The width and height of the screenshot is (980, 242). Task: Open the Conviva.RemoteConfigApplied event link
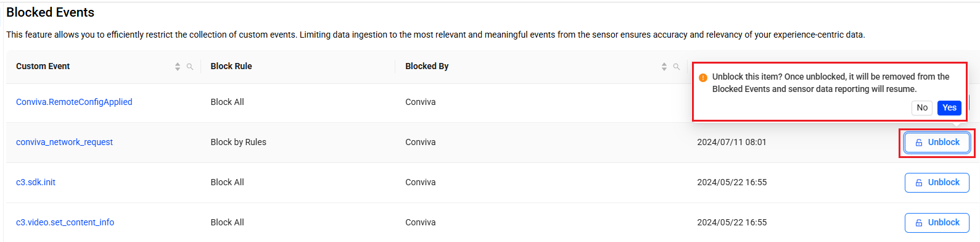pyautogui.click(x=74, y=102)
